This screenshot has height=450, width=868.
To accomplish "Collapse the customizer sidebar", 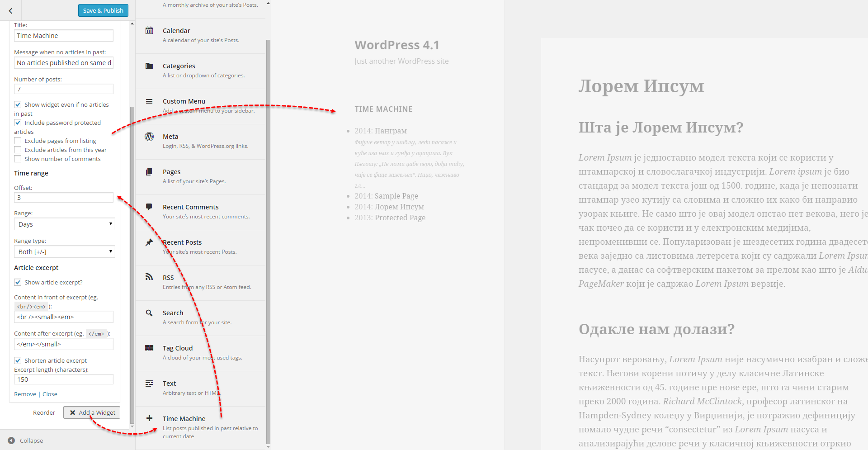I will coord(25,441).
